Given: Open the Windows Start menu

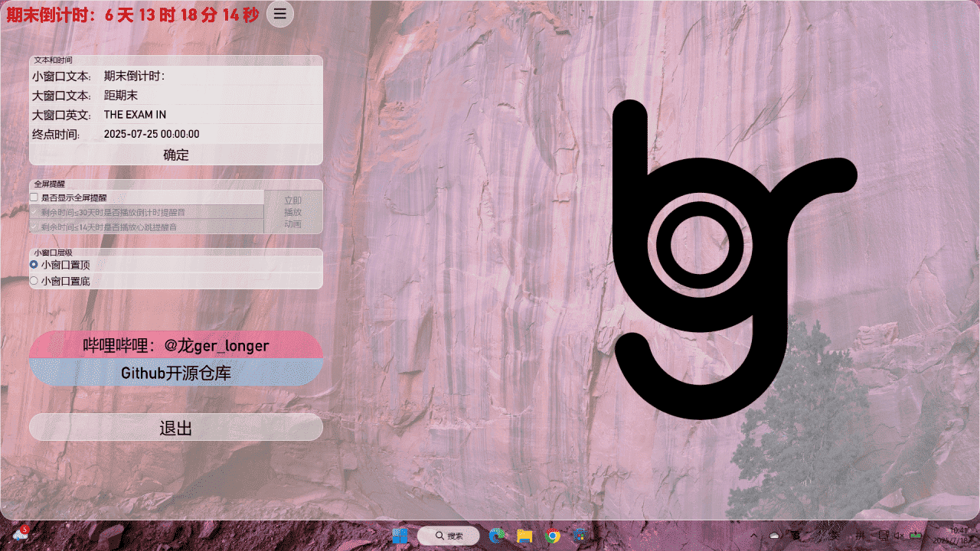Looking at the screenshot, I should coord(400,536).
